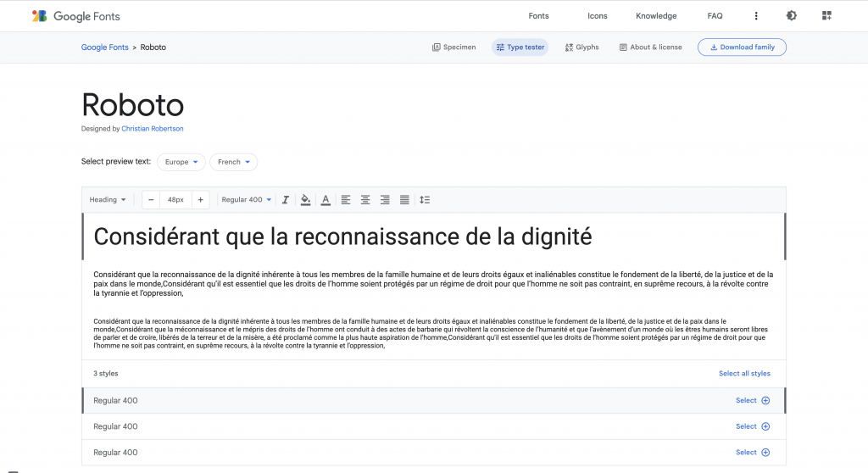The height and width of the screenshot is (473, 868).
Task: Click the large heading preview text
Action: 342,237
